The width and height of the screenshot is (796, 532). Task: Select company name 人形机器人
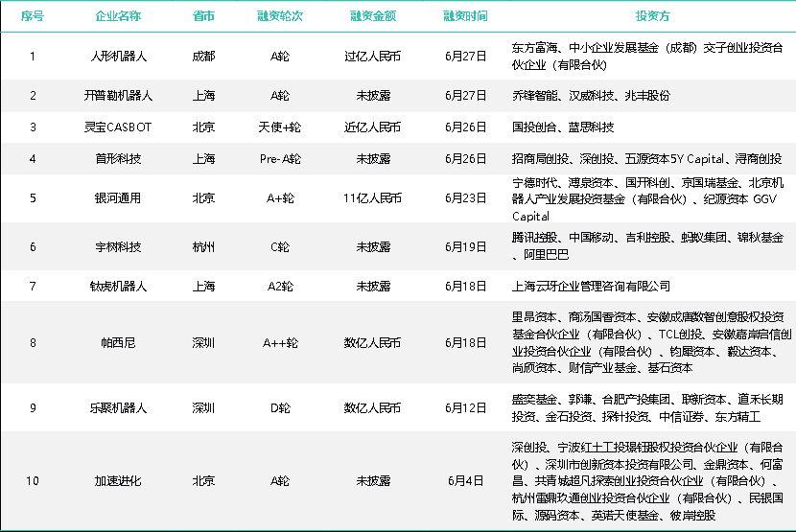118,57
